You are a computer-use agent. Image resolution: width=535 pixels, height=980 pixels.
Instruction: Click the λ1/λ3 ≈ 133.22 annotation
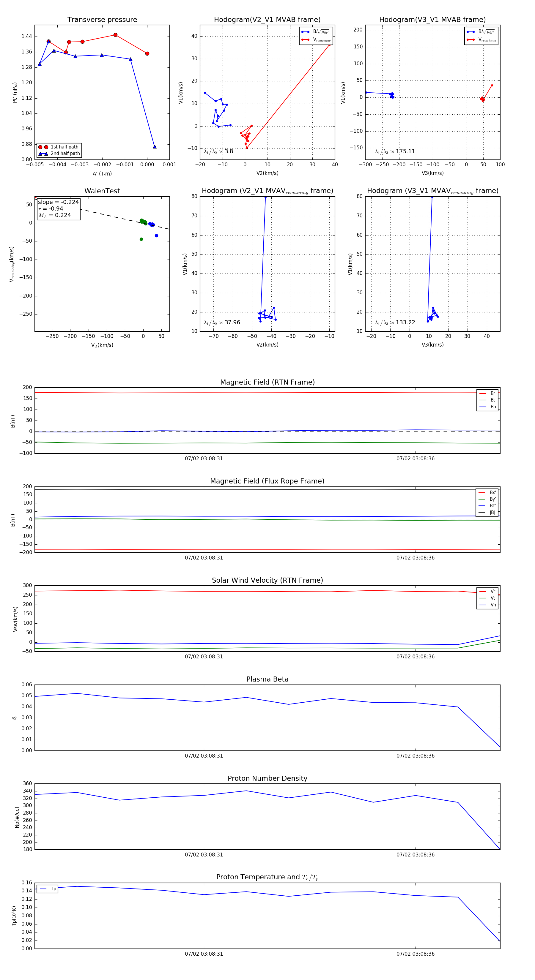(x=395, y=323)
